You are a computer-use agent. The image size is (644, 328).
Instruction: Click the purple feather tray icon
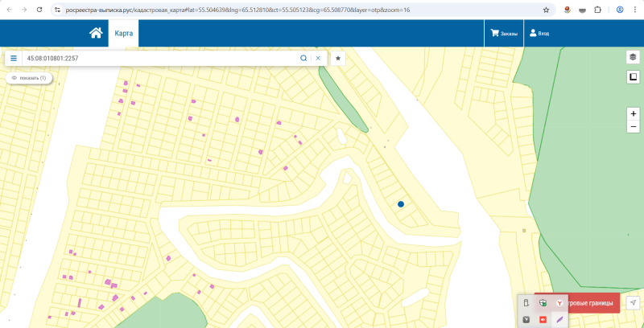[559, 320]
